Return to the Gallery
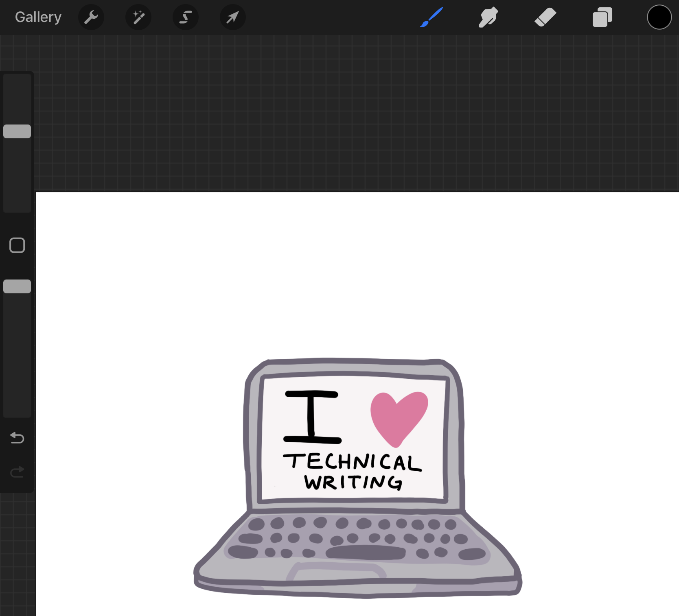679x616 pixels. pos(37,17)
